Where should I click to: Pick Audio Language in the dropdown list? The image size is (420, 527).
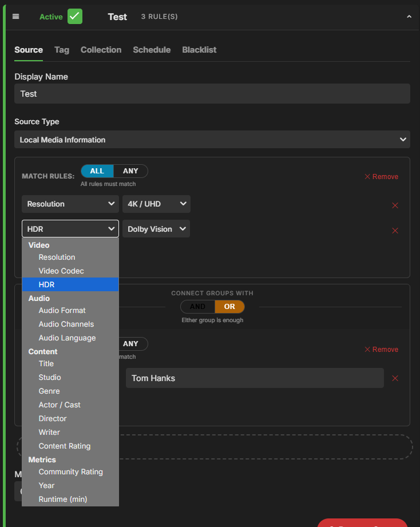coord(67,338)
